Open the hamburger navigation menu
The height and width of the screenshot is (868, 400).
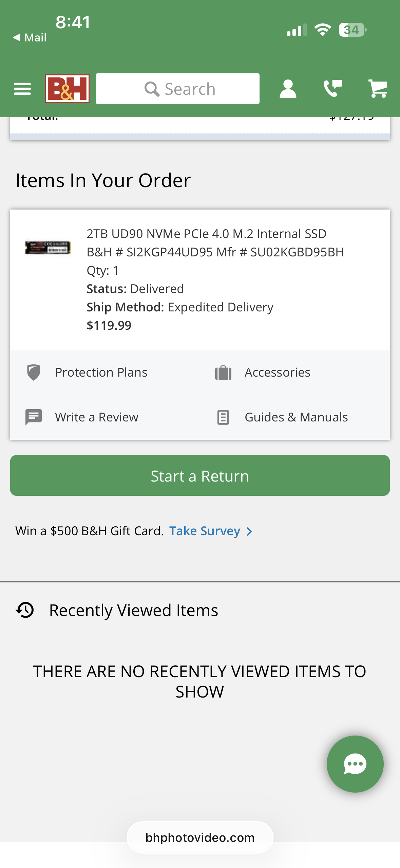point(22,89)
